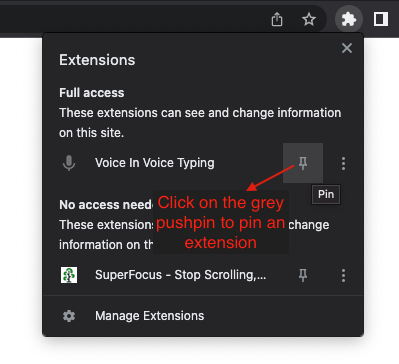Open Manage Extensions link
399x364 pixels.
pyautogui.click(x=150, y=316)
